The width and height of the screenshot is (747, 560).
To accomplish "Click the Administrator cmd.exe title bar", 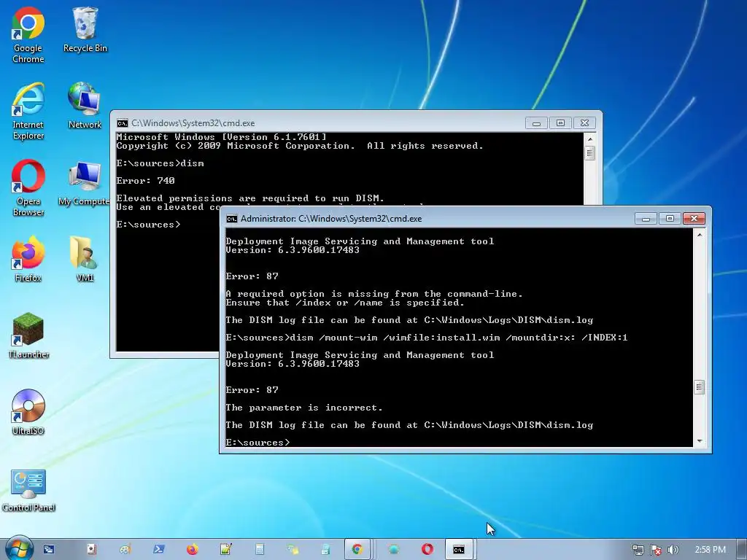I will pyautogui.click(x=429, y=219).
